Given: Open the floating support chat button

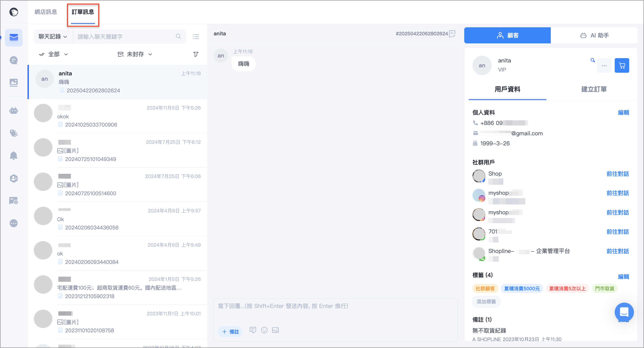Looking at the screenshot, I should tap(624, 312).
